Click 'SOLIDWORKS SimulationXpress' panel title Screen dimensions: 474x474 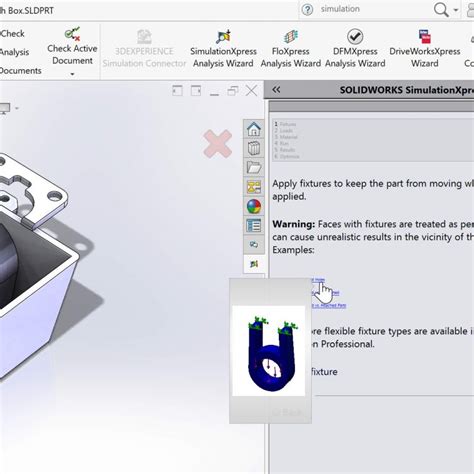pyautogui.click(x=407, y=90)
